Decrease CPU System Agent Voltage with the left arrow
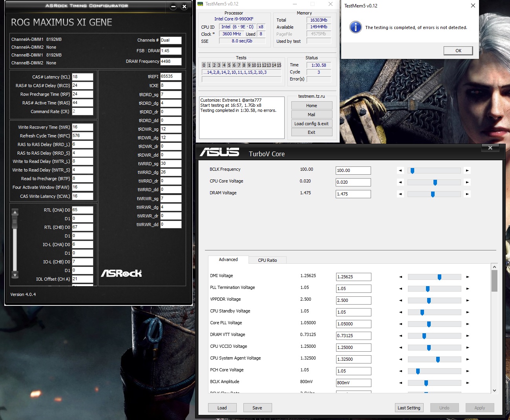 pos(400,359)
